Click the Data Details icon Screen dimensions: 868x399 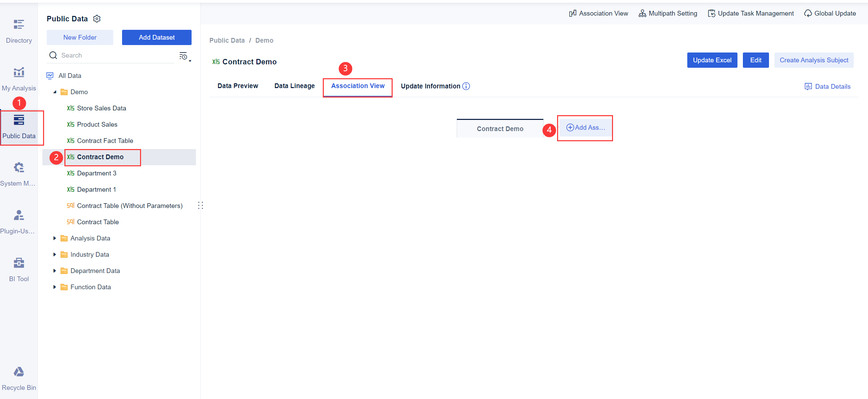808,86
